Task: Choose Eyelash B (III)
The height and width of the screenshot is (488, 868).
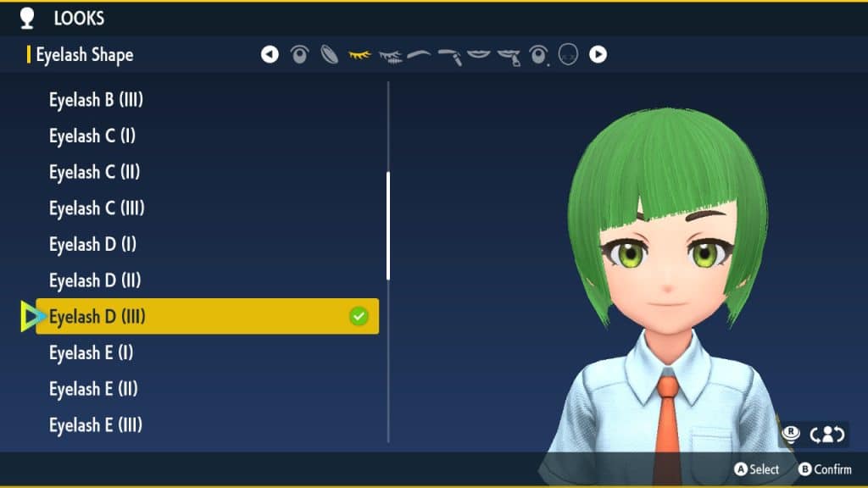Action: pyautogui.click(x=97, y=100)
